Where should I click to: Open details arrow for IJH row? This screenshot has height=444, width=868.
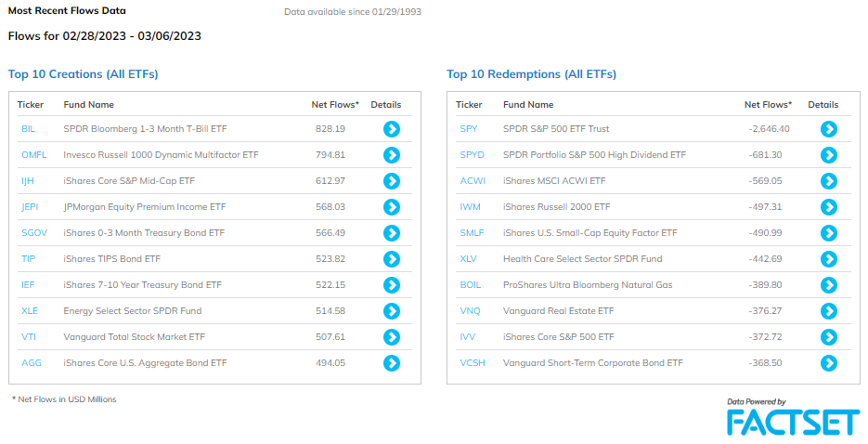392,181
